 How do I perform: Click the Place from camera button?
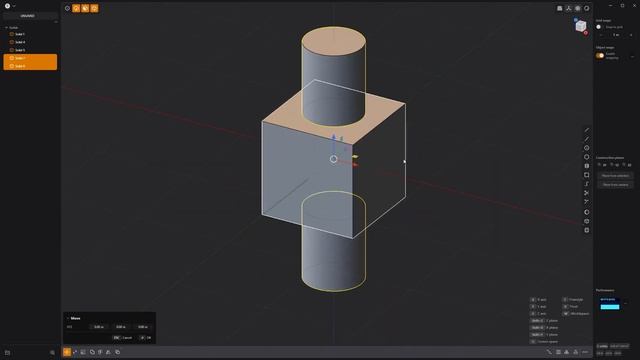615,184
